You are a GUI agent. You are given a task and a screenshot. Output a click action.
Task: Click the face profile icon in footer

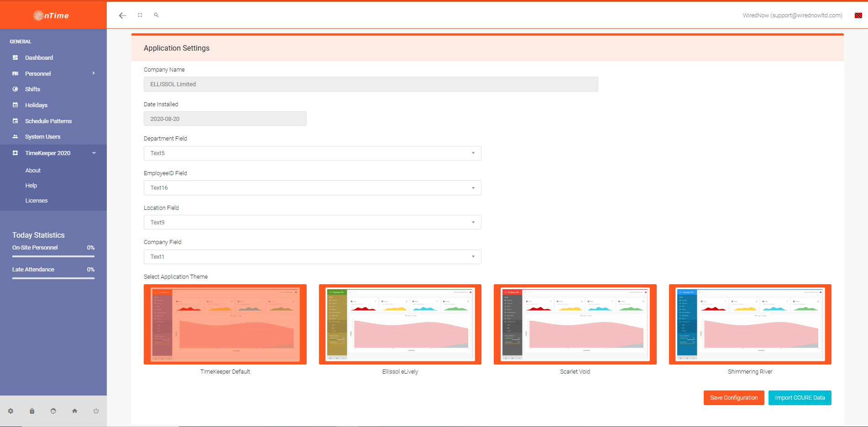(x=53, y=411)
